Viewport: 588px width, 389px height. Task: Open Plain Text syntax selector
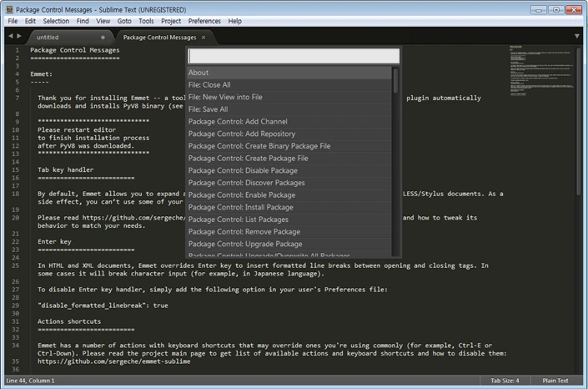point(555,381)
